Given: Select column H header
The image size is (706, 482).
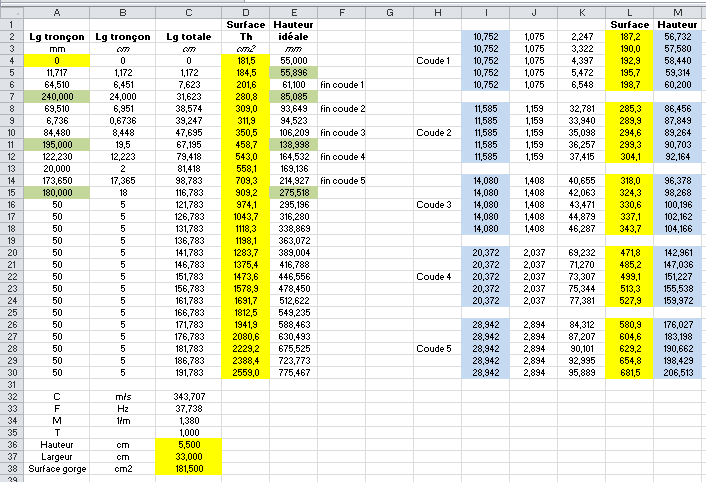Looking at the screenshot, I should tap(437, 13).
